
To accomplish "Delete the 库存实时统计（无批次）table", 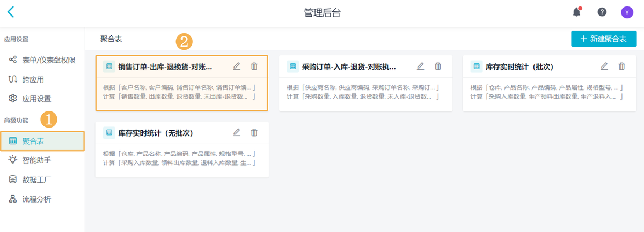I will (254, 132).
